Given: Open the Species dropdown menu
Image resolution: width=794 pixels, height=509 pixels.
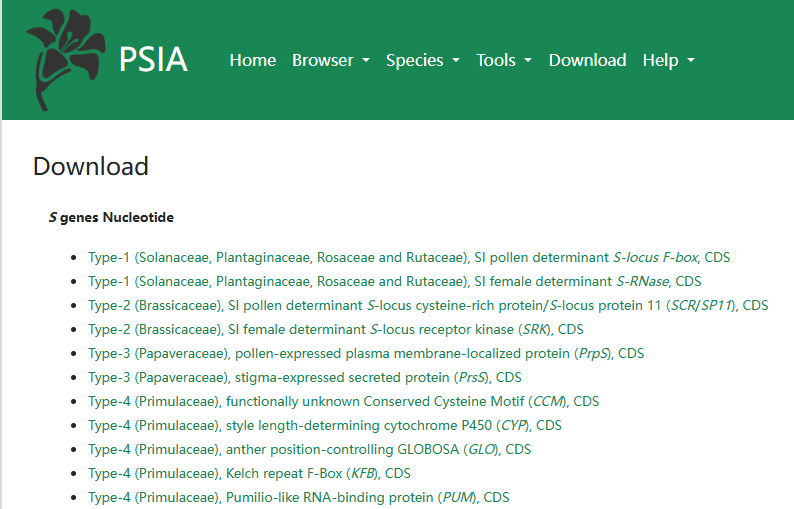Looking at the screenshot, I should tap(422, 60).
